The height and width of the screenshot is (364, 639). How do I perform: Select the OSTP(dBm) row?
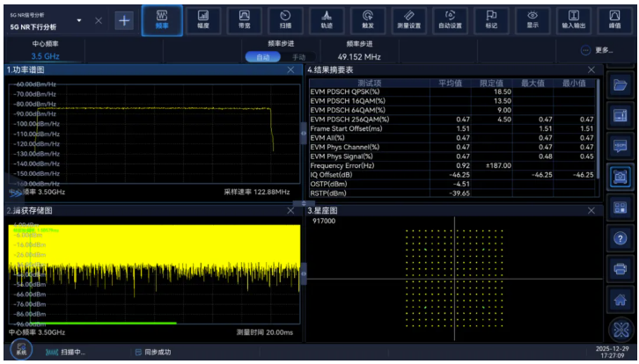pyautogui.click(x=452, y=184)
